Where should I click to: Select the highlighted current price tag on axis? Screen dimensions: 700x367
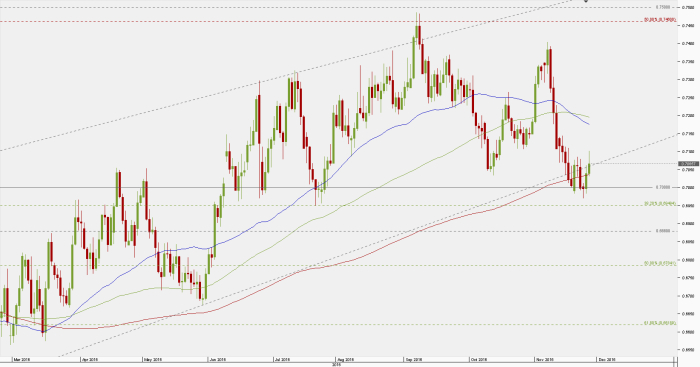point(688,164)
